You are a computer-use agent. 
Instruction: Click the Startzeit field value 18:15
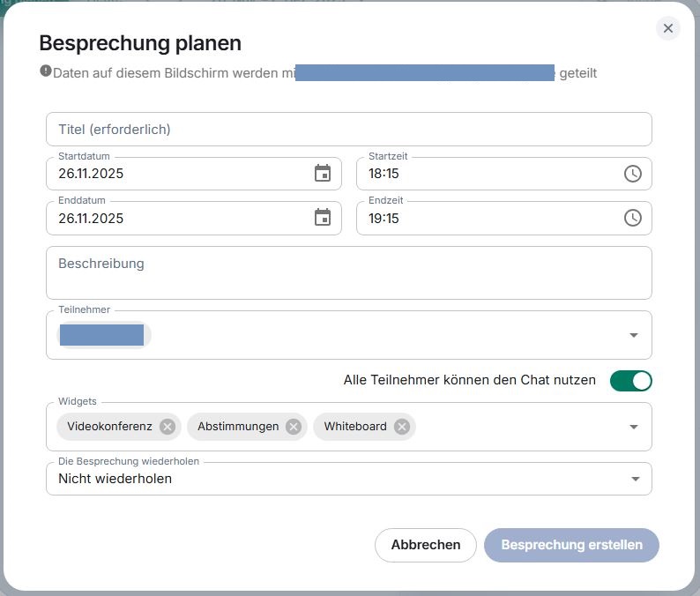tap(384, 174)
